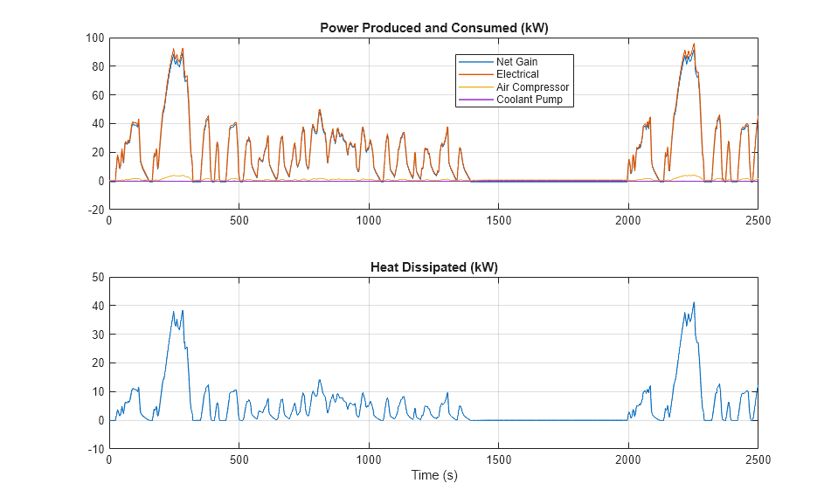Click the Time (s) axis label
Viewport: 838px width, 504px height.
point(434,475)
